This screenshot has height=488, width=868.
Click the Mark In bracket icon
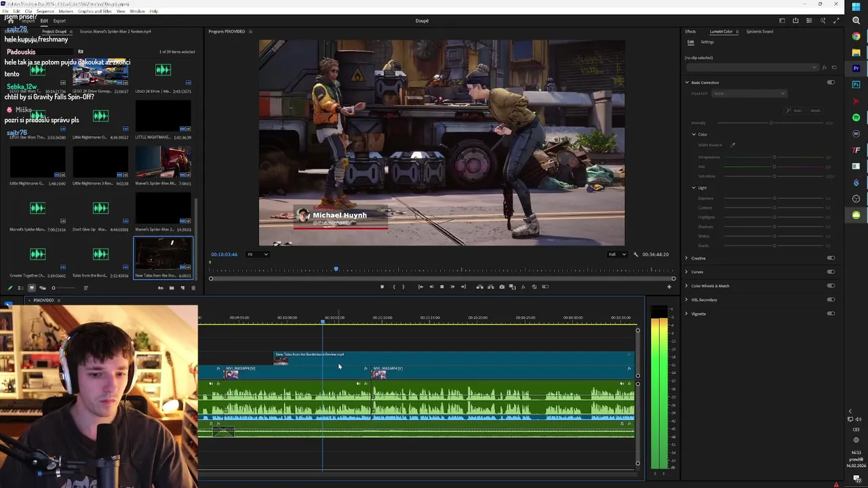click(393, 287)
